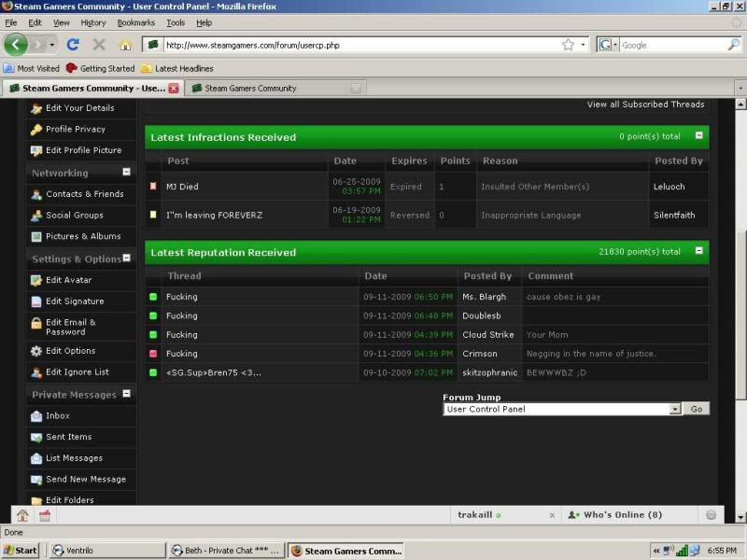Bookmark this page with the star icon
This screenshot has height=560, width=747.
pyautogui.click(x=568, y=45)
